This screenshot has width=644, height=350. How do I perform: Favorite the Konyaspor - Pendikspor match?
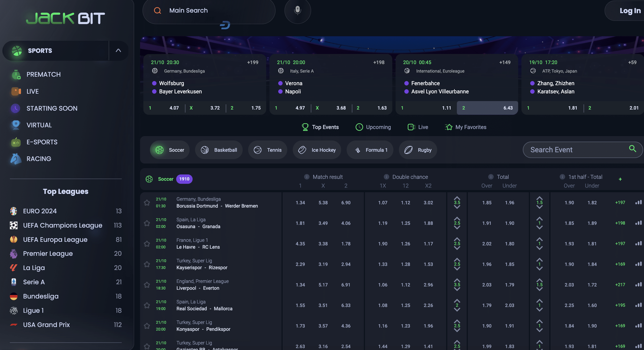pyautogui.click(x=147, y=326)
